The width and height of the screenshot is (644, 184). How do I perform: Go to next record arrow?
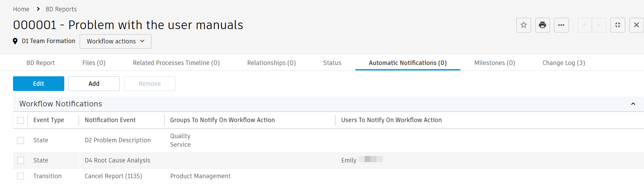coord(599,25)
